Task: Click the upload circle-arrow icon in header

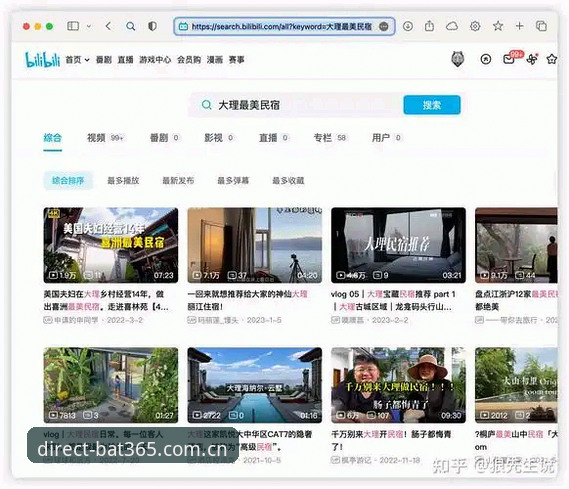Action: 486,59
